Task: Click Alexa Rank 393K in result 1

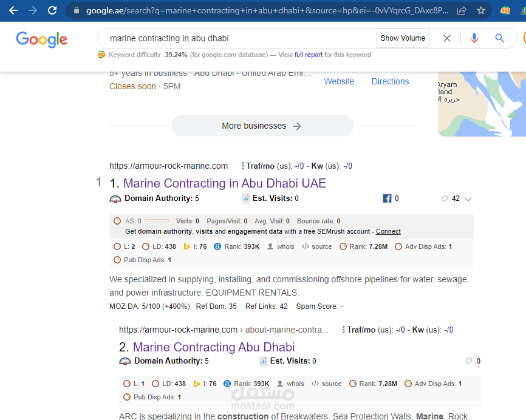Action: [x=236, y=246]
